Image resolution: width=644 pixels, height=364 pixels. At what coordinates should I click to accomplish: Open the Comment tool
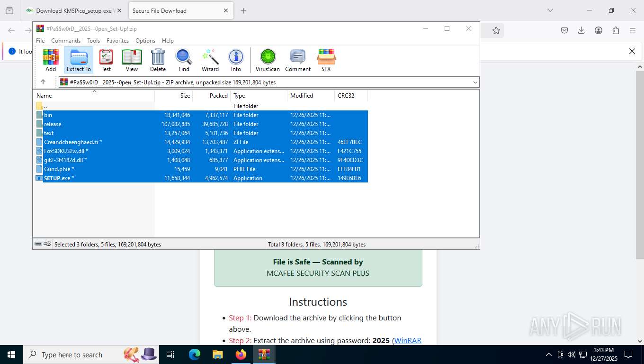(298, 60)
